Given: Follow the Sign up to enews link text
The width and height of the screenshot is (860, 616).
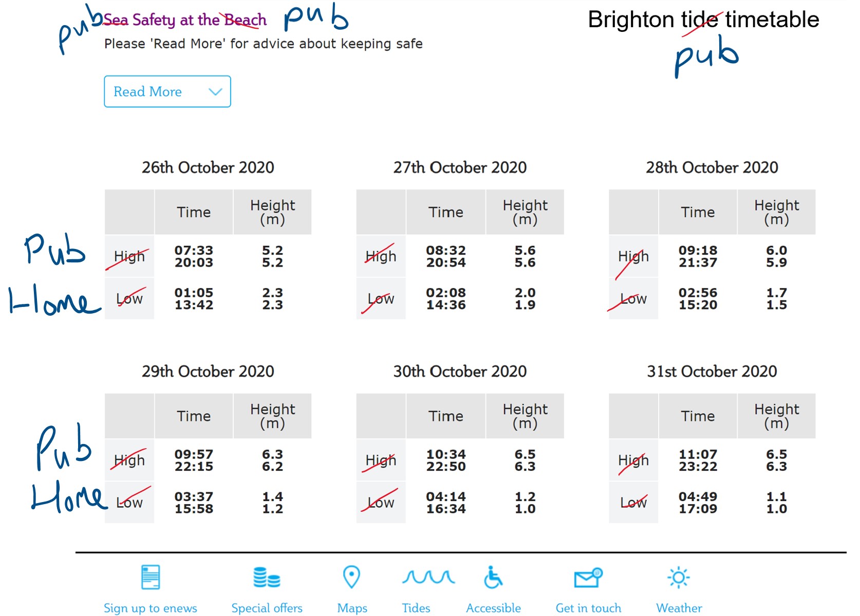Looking at the screenshot, I should coord(151,608).
